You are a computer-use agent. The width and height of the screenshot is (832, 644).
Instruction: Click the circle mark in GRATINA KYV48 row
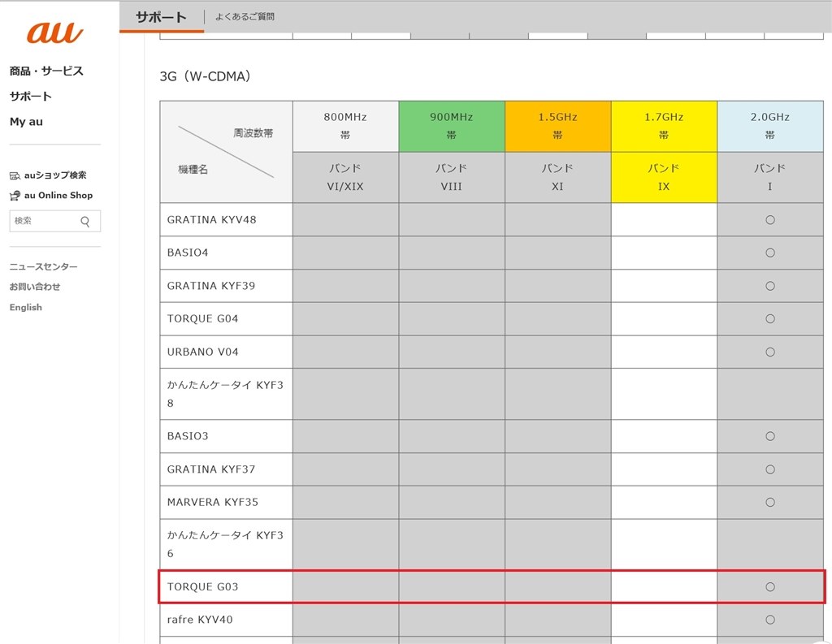[x=770, y=220]
